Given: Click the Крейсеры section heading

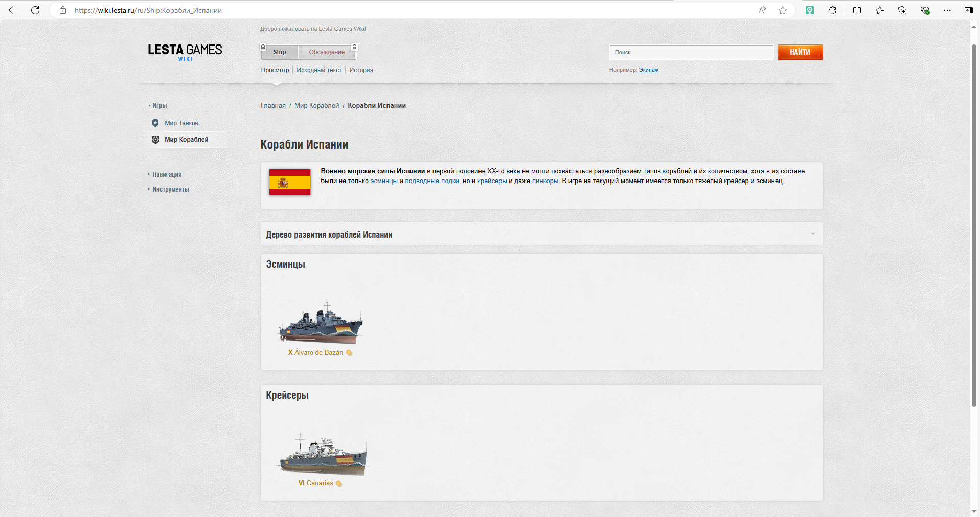Looking at the screenshot, I should 287,395.
